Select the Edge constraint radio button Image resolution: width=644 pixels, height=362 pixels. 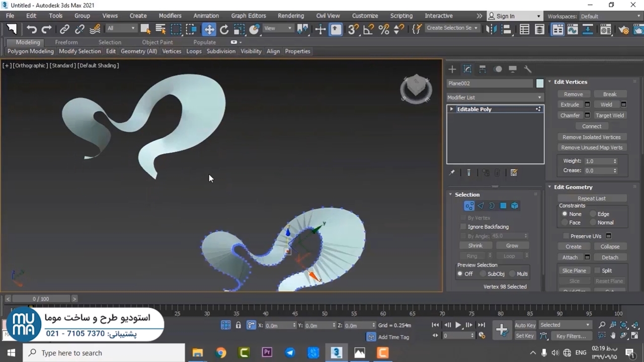point(593,214)
